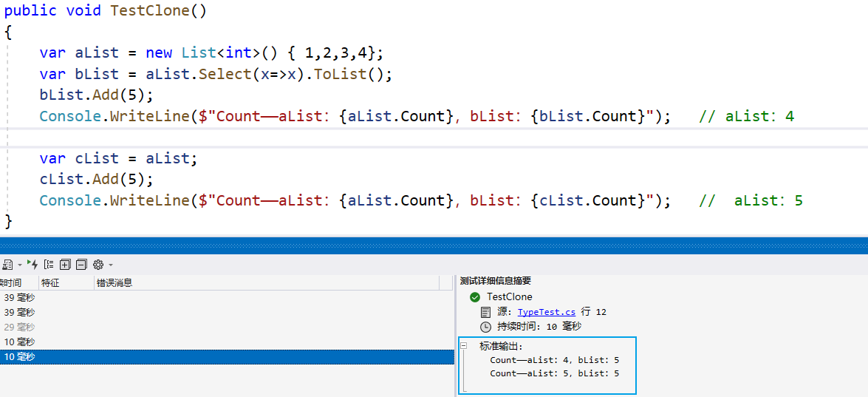Open dropdown arrow next to settings gear
Screen dimensions: 868x397
pos(111,265)
